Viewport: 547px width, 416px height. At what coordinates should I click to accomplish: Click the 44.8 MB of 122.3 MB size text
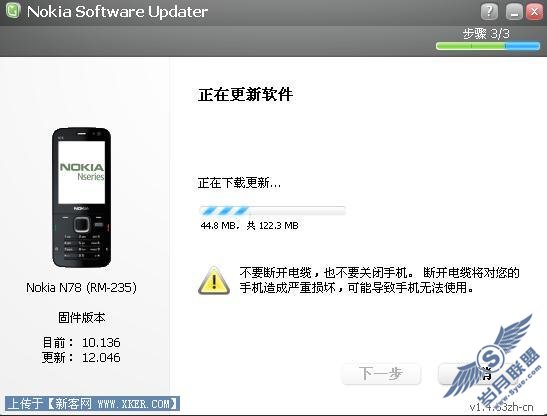coord(249,225)
